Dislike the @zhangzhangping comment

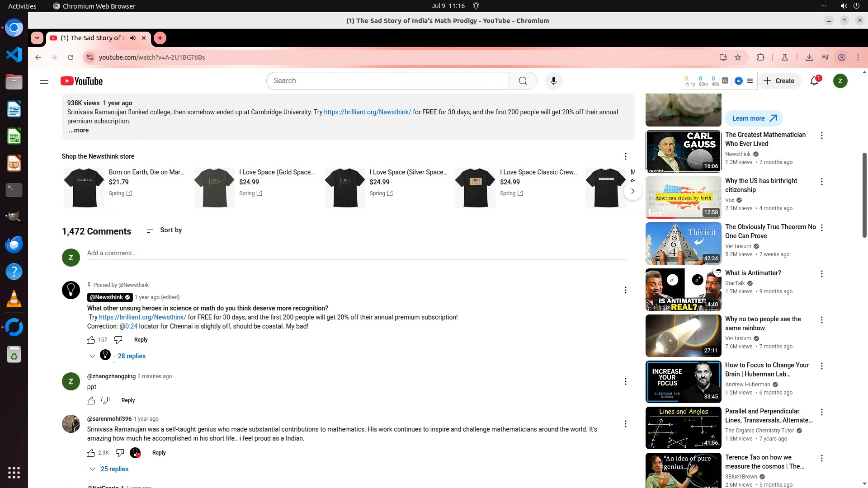point(105,400)
